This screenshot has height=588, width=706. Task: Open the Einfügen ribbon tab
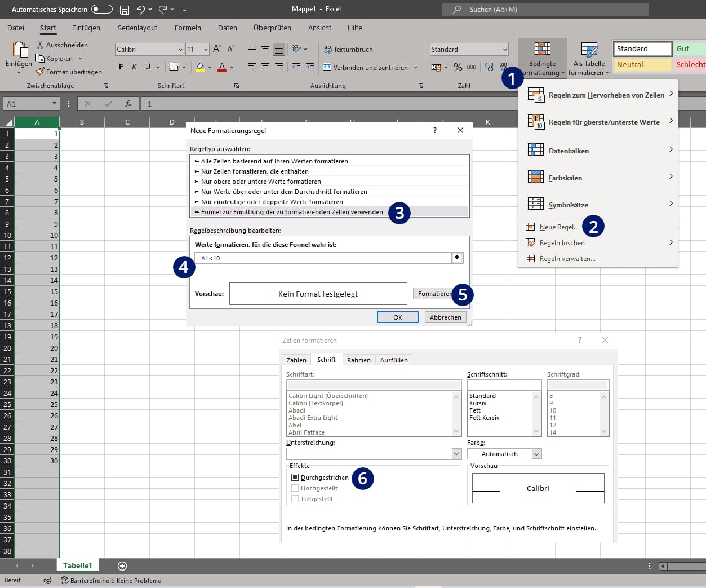pos(86,28)
